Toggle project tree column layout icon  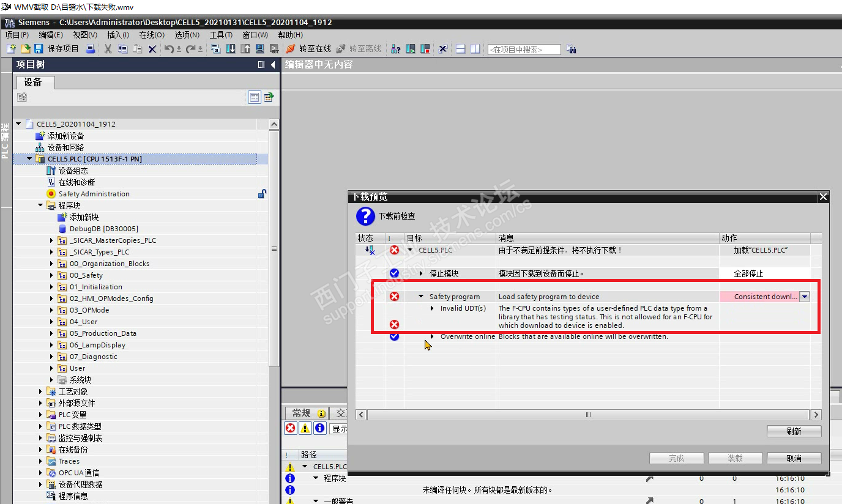[261, 64]
